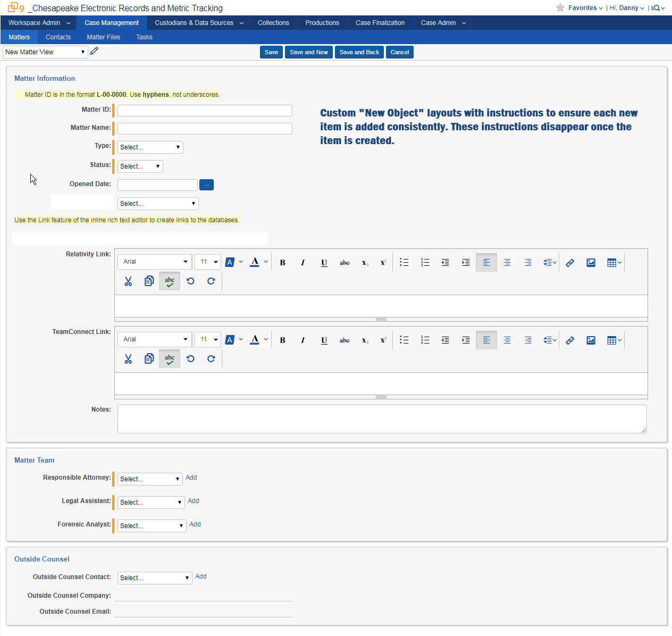The image size is (672, 636).
Task: Click the Undo icon in the Relativity Link toolbar
Action: tap(190, 281)
